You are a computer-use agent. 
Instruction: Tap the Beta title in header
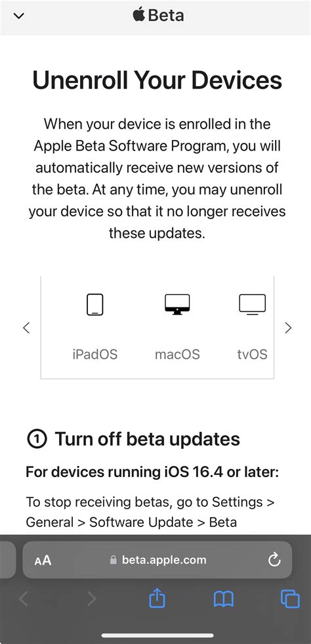pyautogui.click(x=166, y=16)
